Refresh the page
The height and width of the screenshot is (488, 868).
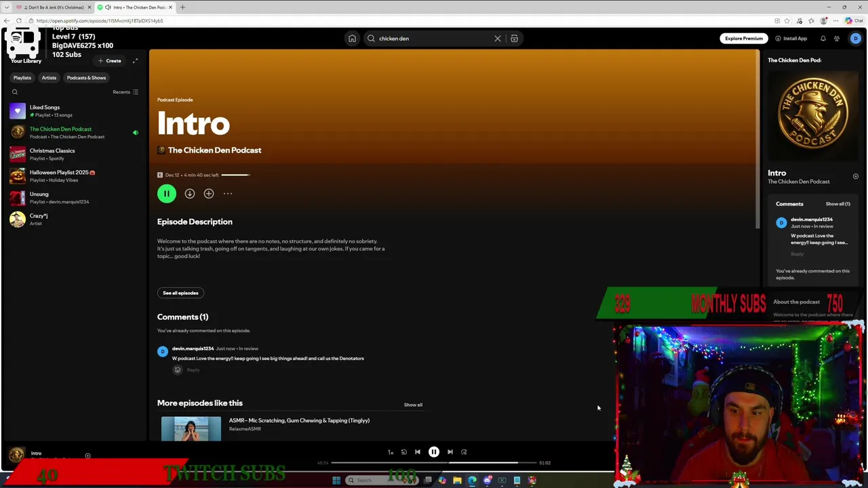[18, 21]
